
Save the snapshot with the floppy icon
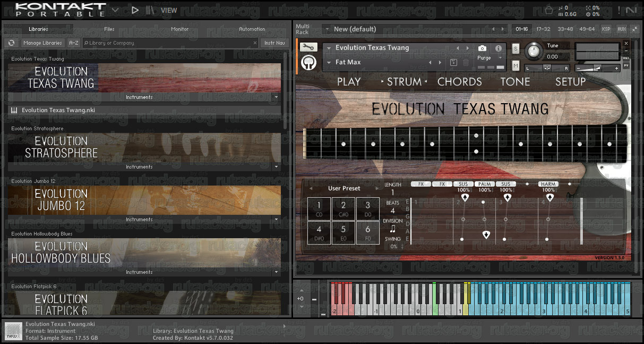click(453, 62)
